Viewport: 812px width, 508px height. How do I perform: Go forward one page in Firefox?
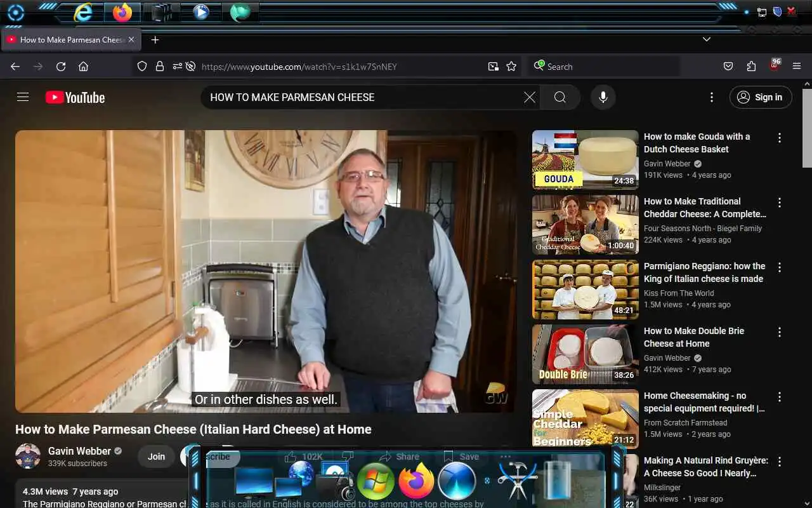pos(38,66)
